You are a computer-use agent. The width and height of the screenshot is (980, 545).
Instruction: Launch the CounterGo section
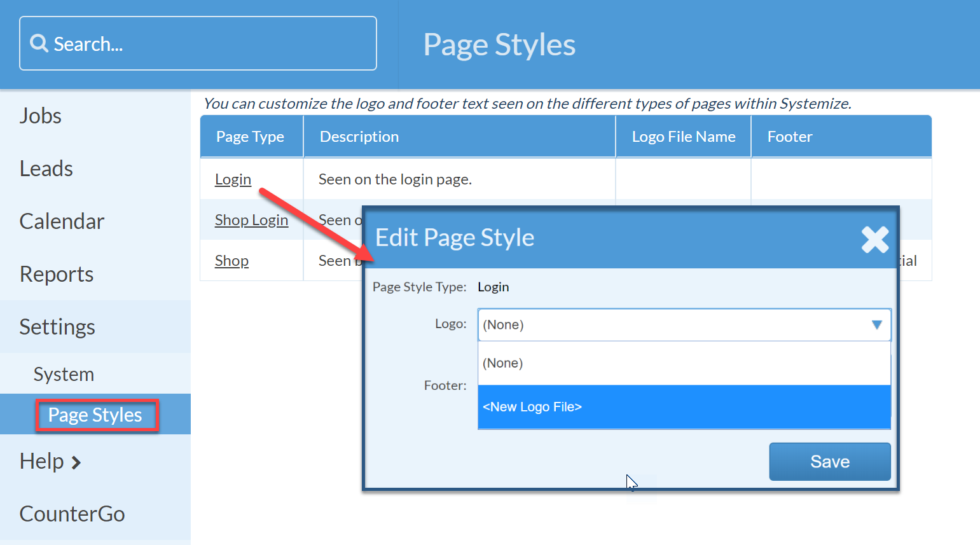[x=72, y=514]
